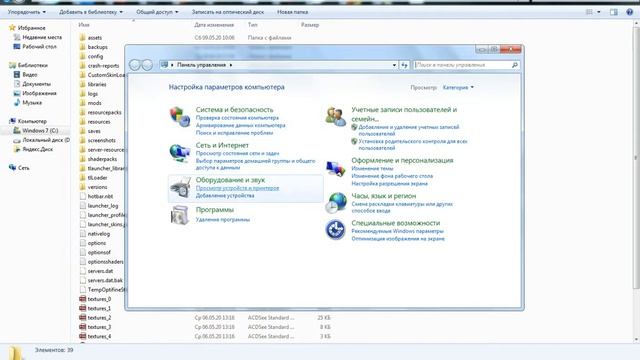Image resolution: width=640 pixels, height=360 pixels.
Task: Open the Share with dropdown in Explorer
Action: pos(157,12)
